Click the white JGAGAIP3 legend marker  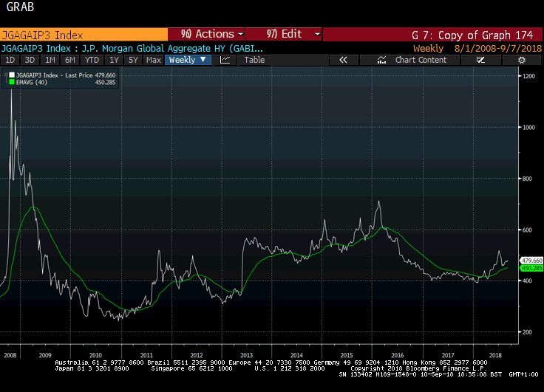[x=11, y=75]
